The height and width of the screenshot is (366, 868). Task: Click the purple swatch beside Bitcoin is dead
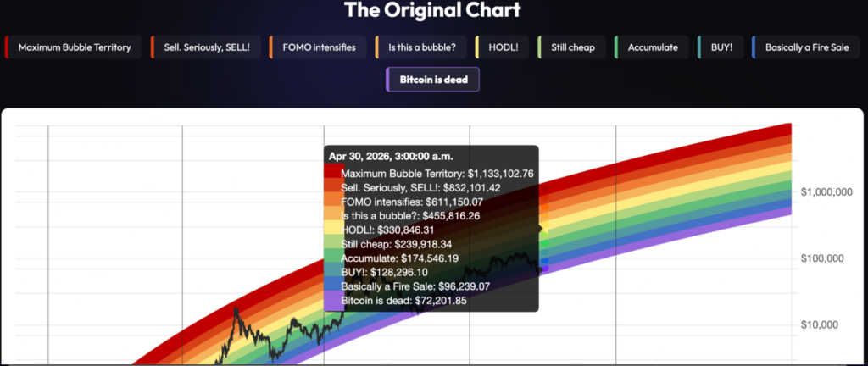tap(388, 80)
